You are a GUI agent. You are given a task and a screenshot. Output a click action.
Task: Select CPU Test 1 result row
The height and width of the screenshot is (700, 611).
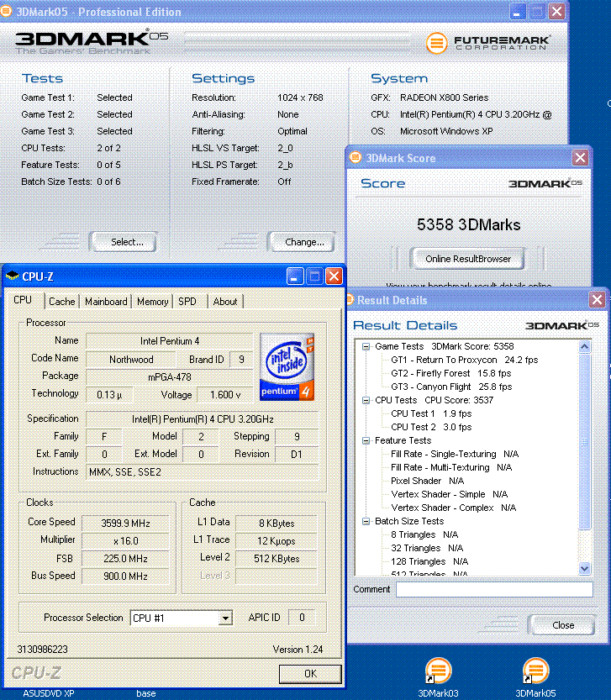click(x=431, y=413)
